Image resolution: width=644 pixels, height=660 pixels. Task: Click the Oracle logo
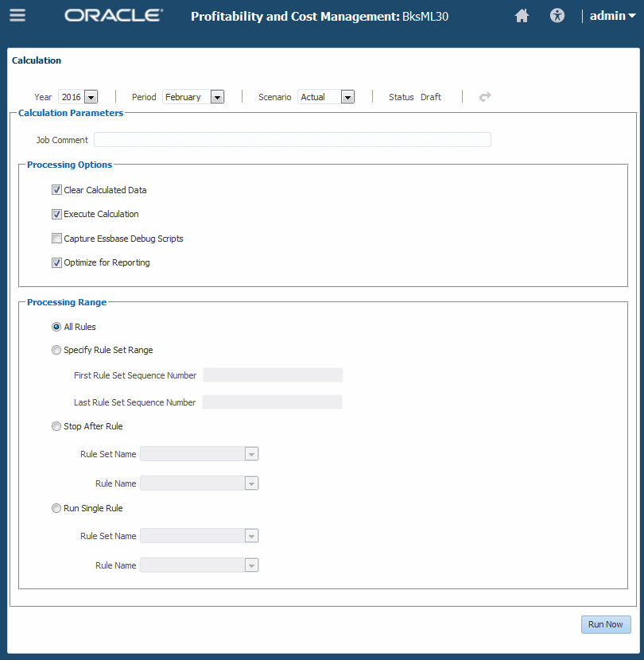[114, 16]
